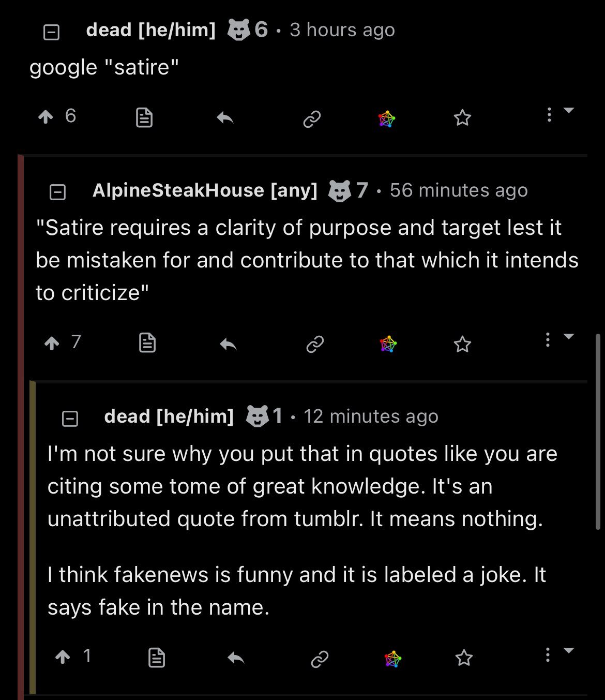Open more options on 'google satire' comment
Screen dimensions: 605x700
549,114
